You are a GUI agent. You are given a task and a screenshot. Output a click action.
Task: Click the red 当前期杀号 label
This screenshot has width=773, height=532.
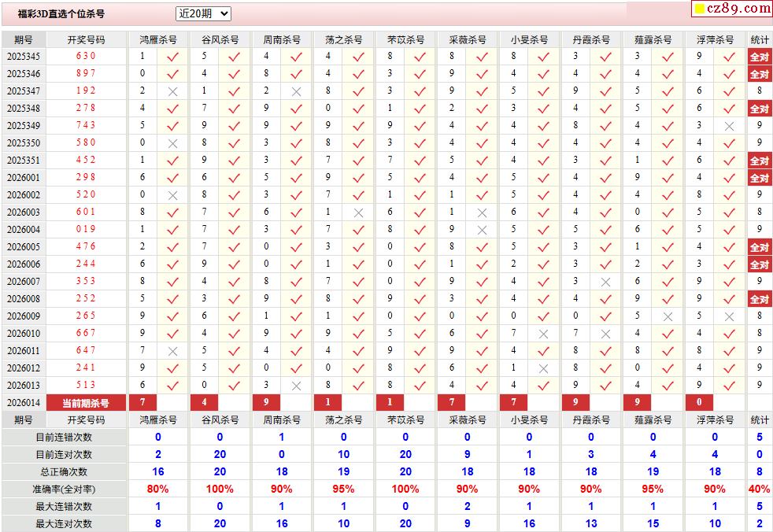pos(86,403)
